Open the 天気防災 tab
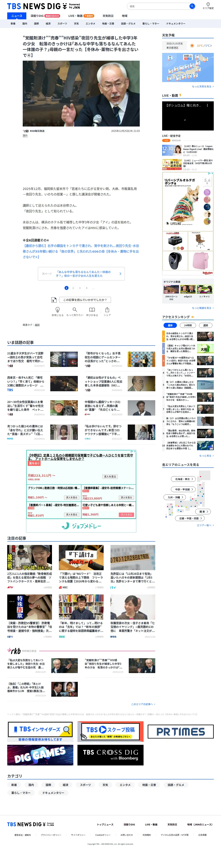Screen dimensions: 221x868 (x=108, y=16)
